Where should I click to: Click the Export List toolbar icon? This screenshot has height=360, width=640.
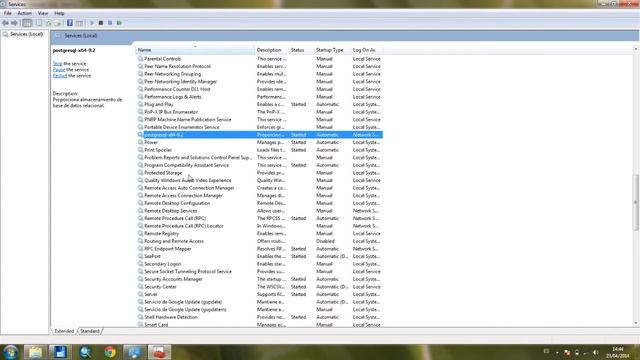(58, 23)
